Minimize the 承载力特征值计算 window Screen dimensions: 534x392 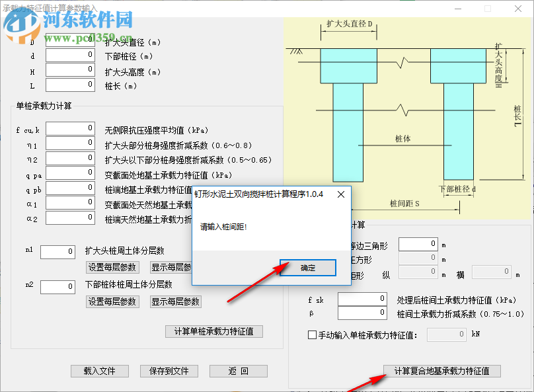coord(457,9)
